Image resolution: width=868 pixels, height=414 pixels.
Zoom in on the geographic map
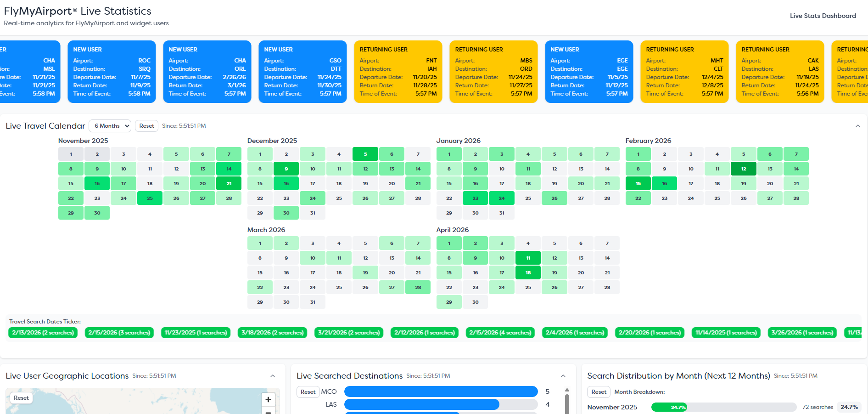click(268, 399)
